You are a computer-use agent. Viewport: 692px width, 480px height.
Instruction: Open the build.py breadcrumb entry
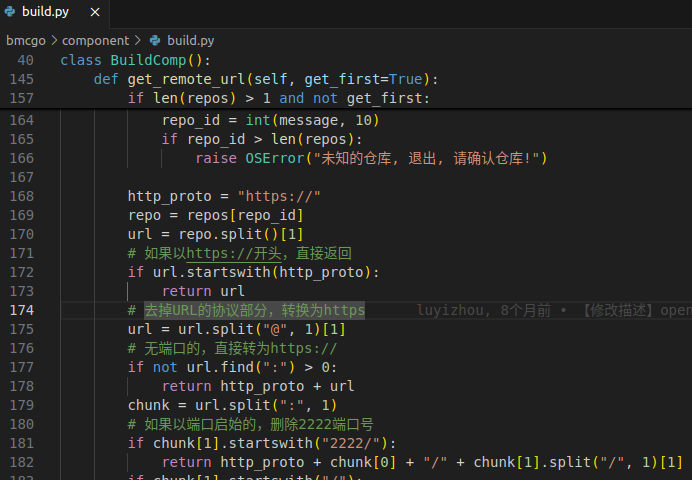pos(190,41)
